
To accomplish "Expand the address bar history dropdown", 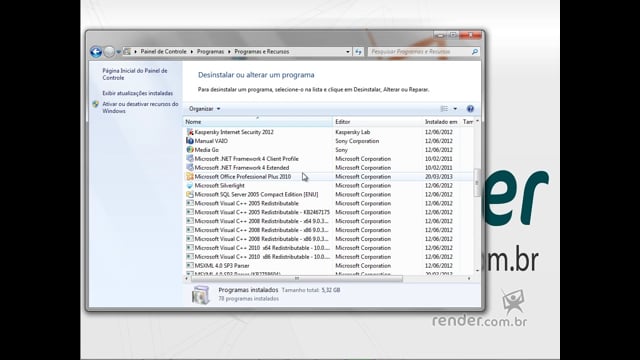I will coord(348,52).
